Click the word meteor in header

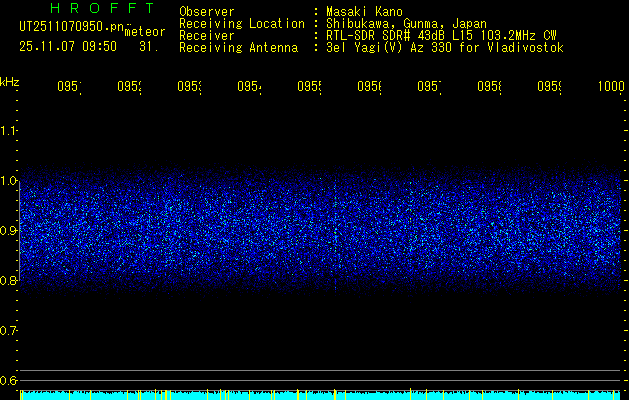145,32
